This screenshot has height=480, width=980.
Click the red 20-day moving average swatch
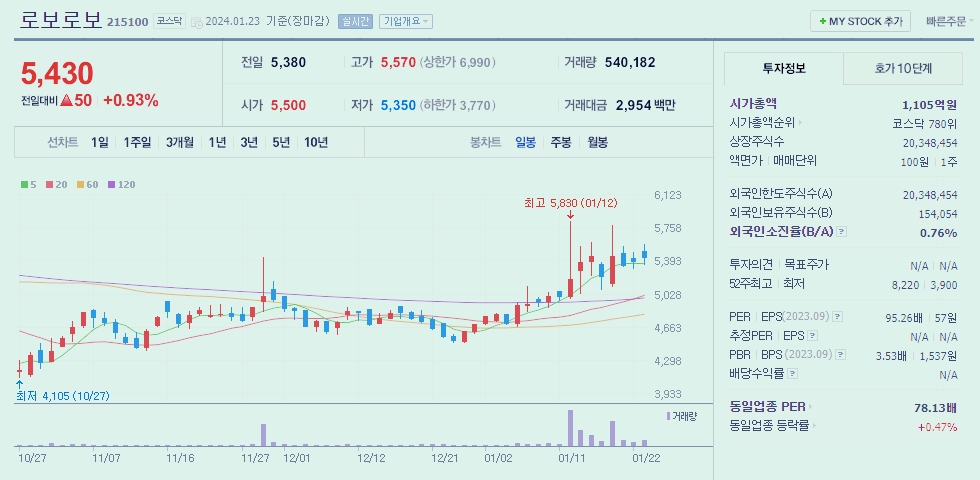[49, 184]
